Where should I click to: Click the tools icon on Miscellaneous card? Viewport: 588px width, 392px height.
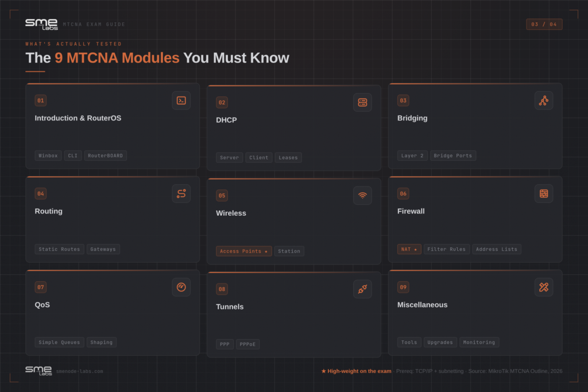coord(544,287)
